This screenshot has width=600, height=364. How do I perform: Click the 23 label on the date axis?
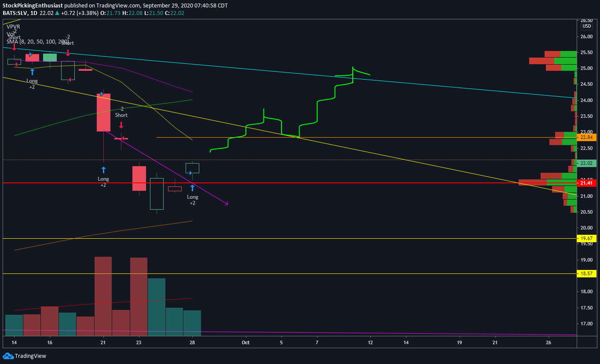click(x=139, y=342)
